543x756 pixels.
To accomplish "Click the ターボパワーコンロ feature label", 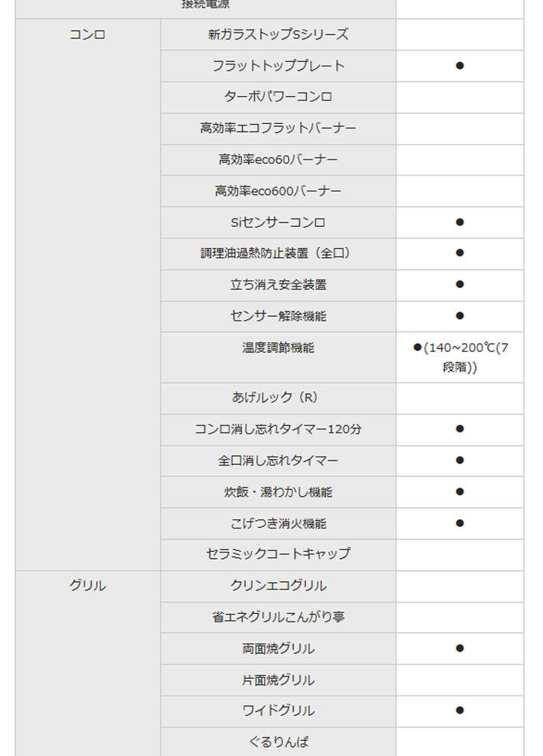I will 278,97.
